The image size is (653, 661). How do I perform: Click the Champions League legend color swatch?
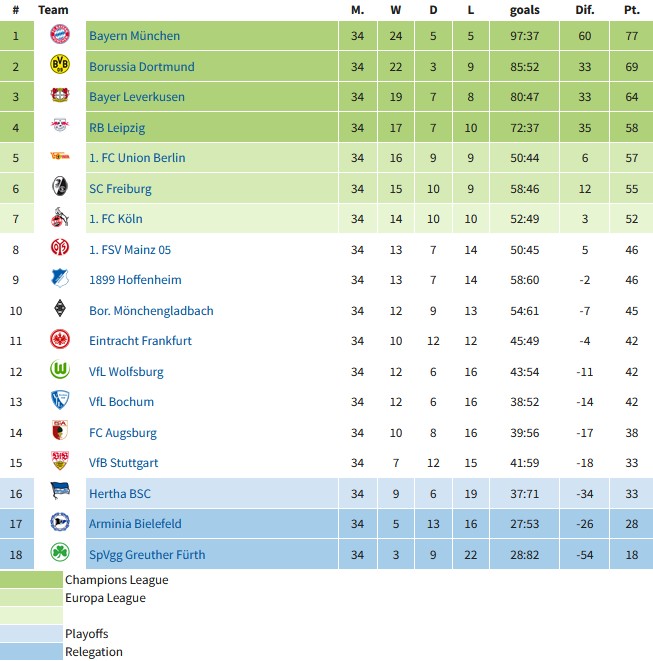31,580
